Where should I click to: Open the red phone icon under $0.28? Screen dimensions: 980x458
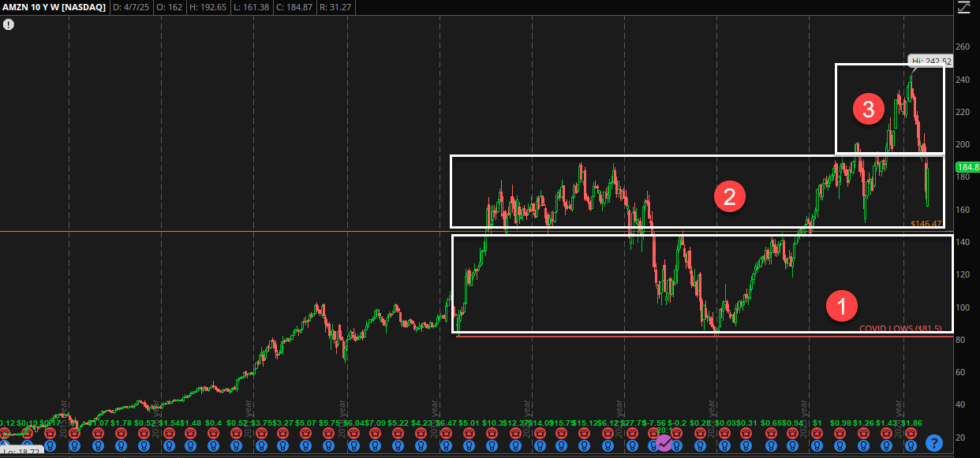pos(700,433)
